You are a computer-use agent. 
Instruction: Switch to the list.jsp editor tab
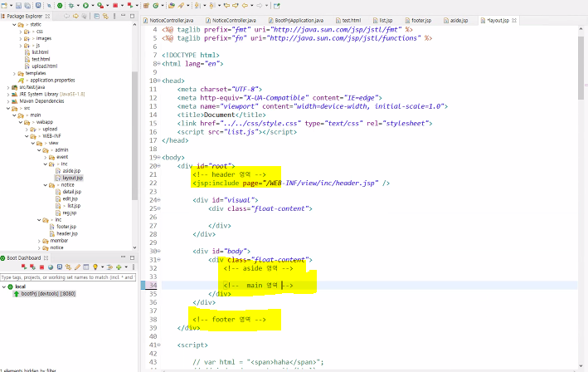(383, 20)
